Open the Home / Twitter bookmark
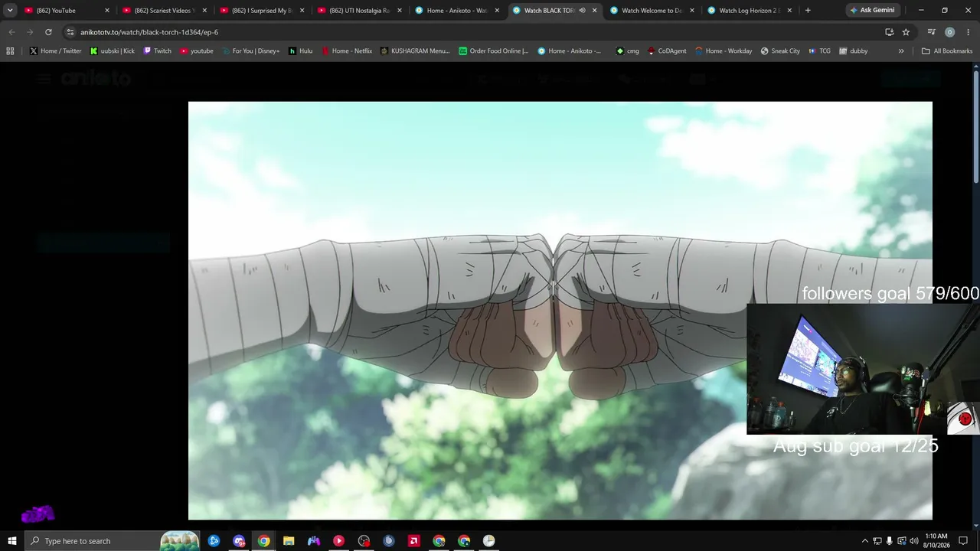 [x=56, y=51]
